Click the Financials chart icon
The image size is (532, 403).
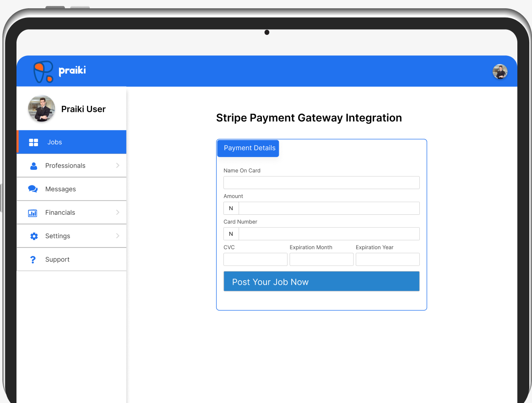[x=33, y=213]
